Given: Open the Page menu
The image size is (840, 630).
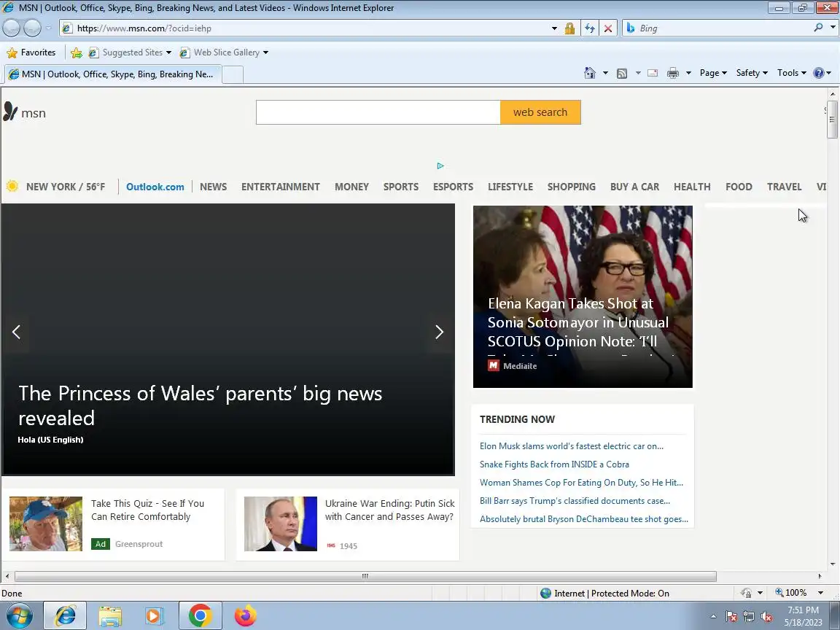Looking at the screenshot, I should (713, 73).
